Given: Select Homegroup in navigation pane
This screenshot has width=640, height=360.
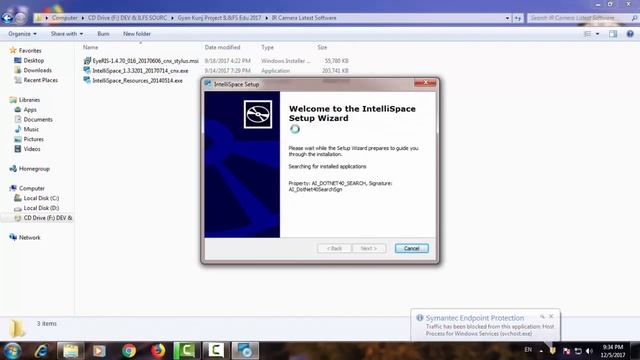Looking at the screenshot, I should point(34,169).
